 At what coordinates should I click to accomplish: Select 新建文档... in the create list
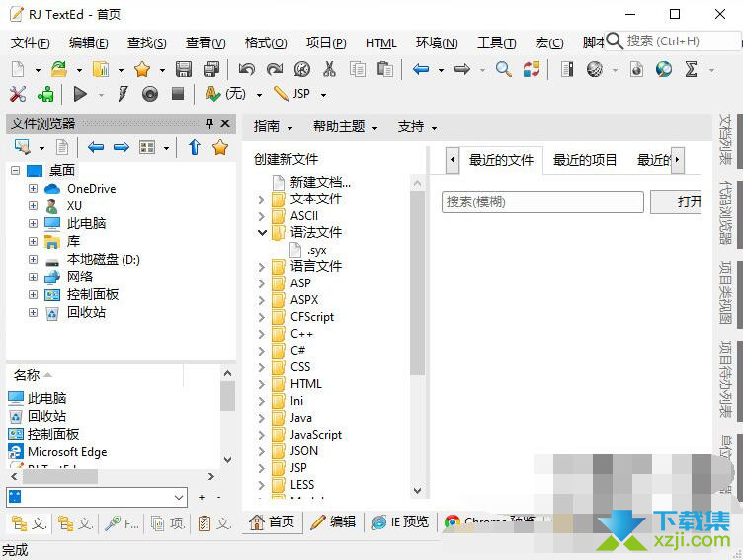coord(320,182)
